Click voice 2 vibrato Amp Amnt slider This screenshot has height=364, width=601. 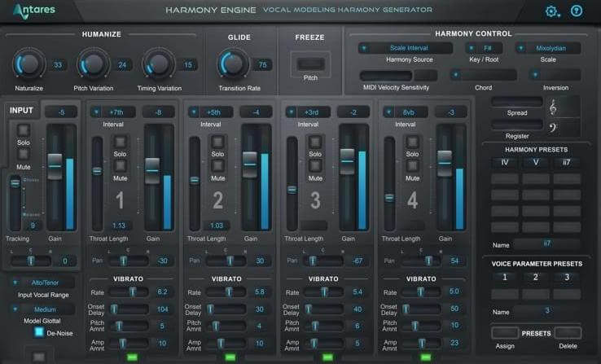(x=226, y=343)
